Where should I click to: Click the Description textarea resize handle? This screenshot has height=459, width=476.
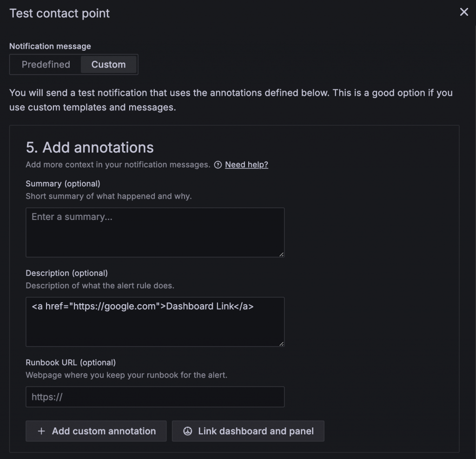pos(282,344)
